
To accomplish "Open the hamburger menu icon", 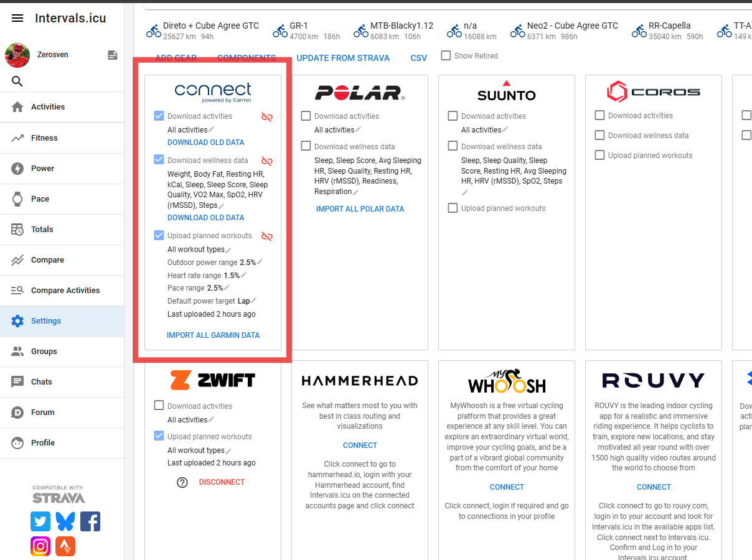I will pos(17,18).
